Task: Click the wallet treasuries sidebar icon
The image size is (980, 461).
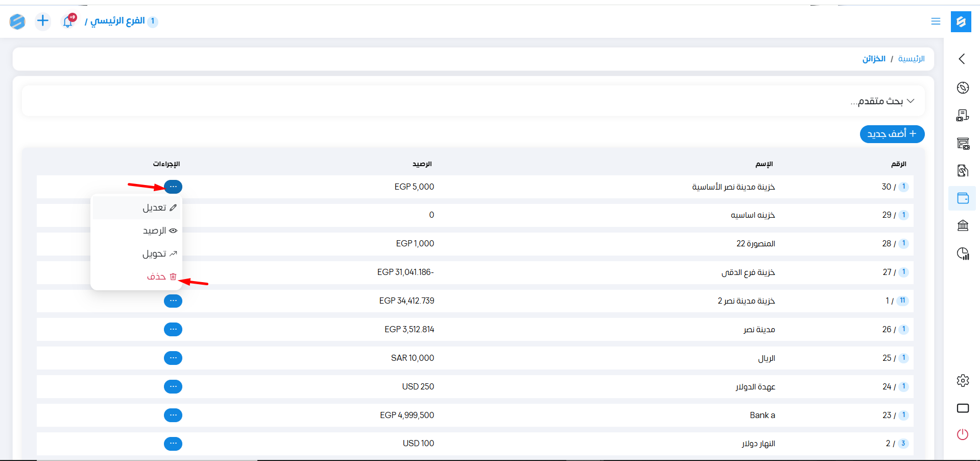Action: pos(963,198)
